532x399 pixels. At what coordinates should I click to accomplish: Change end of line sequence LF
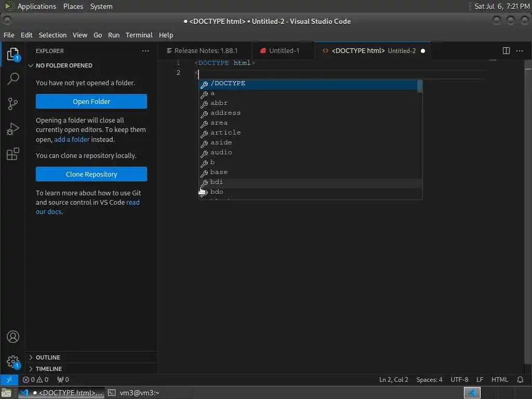click(480, 380)
